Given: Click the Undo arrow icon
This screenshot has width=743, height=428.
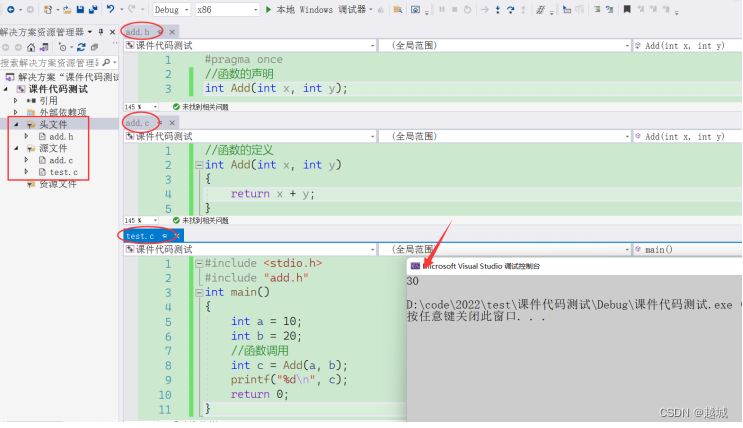Looking at the screenshot, I should point(110,9).
